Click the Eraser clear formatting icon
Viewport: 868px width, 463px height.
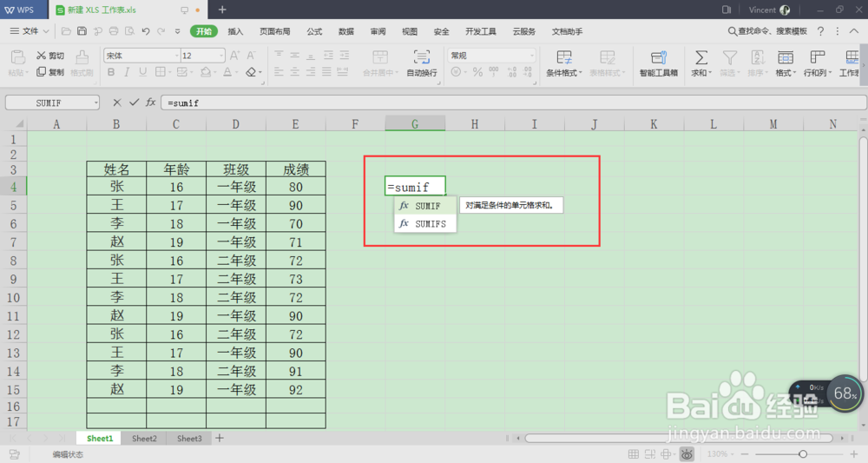pyautogui.click(x=251, y=72)
